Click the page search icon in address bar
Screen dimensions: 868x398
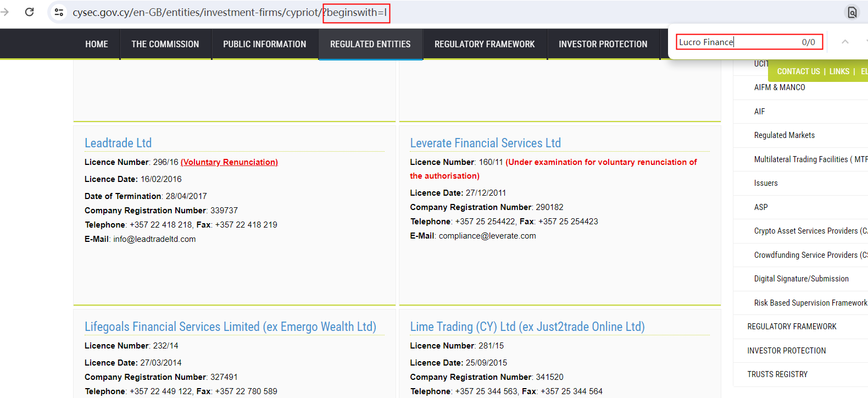852,12
